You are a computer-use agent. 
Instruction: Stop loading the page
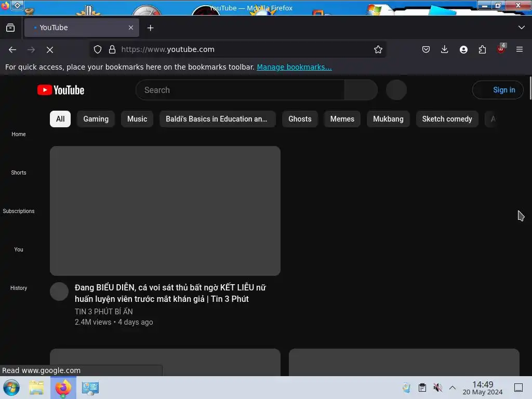pyautogui.click(x=50, y=49)
